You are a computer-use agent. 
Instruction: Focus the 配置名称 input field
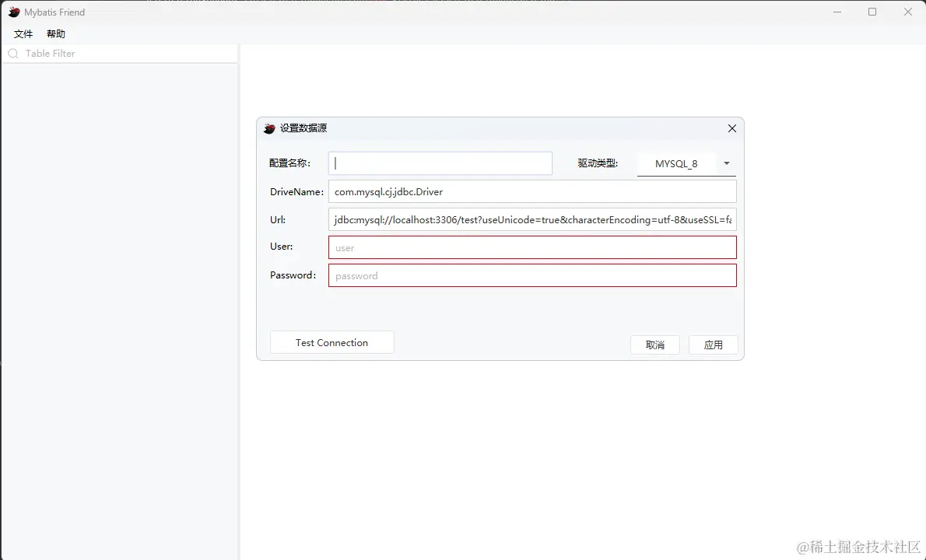(x=440, y=163)
